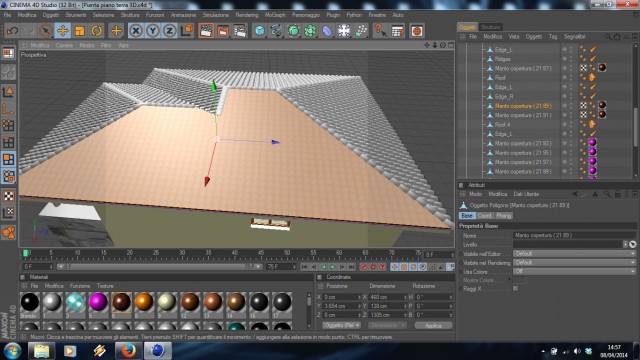Image resolution: width=640 pixels, height=360 pixels.
Task: Select the Move tool in toolbar
Action: click(x=62, y=31)
